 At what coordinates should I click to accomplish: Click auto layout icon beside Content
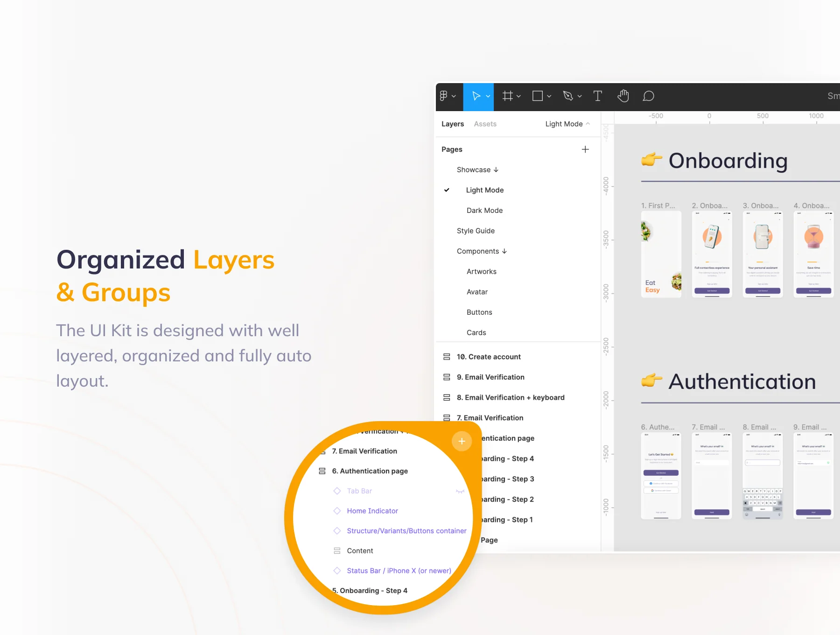pyautogui.click(x=337, y=551)
